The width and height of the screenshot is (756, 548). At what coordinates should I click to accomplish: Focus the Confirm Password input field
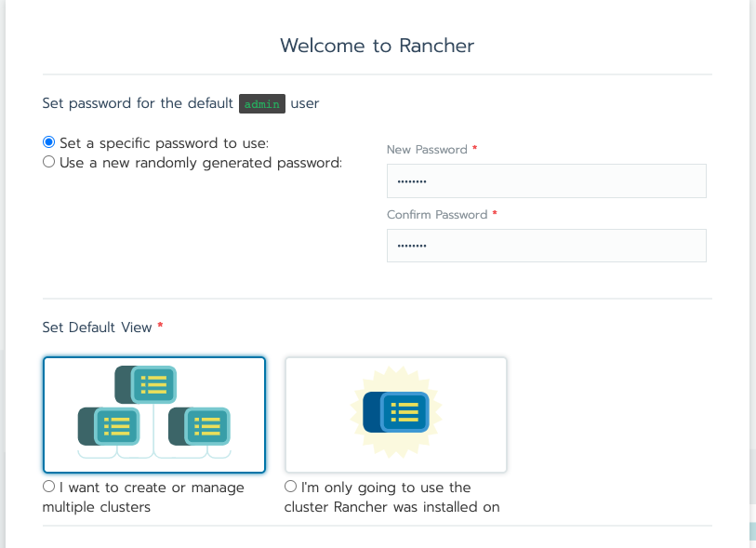(x=546, y=246)
